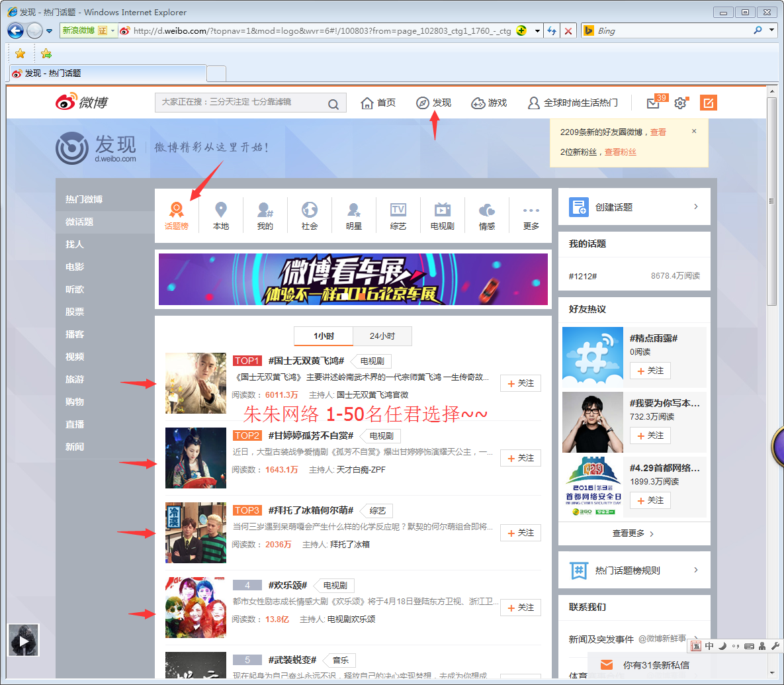Follow topic #甘婷婷孤芳不自赏#
Viewport: 784px width, 685px height.
[521, 458]
